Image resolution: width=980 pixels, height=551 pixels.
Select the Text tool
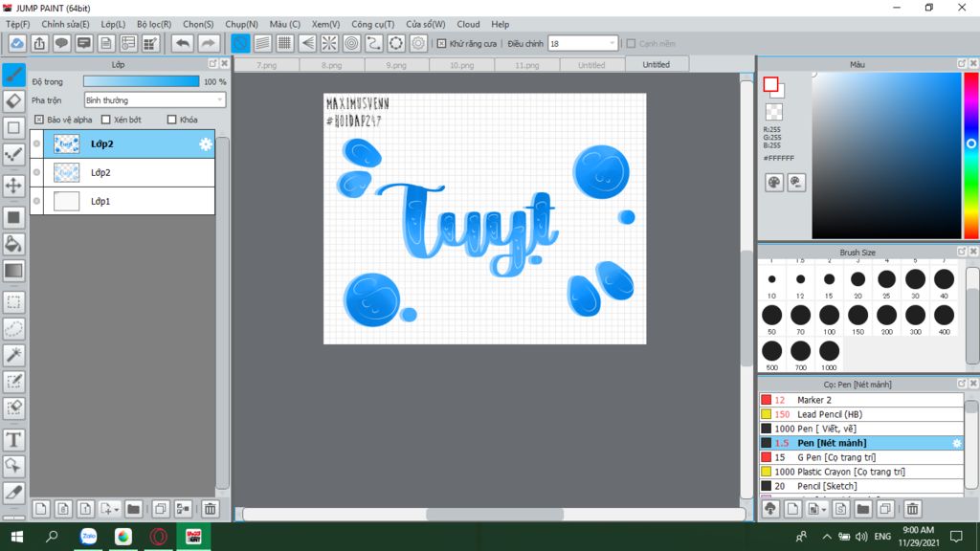point(13,440)
